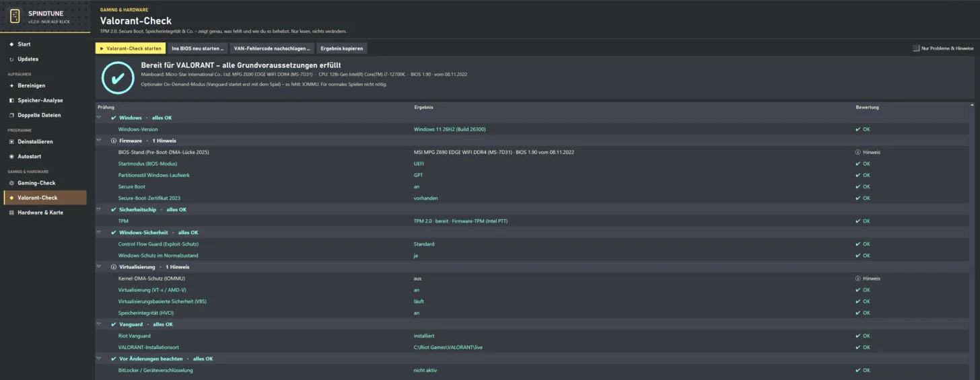Click the Hinweis info icon in the Kernel-DMA-Schutz row
980x380 pixels.
858,278
